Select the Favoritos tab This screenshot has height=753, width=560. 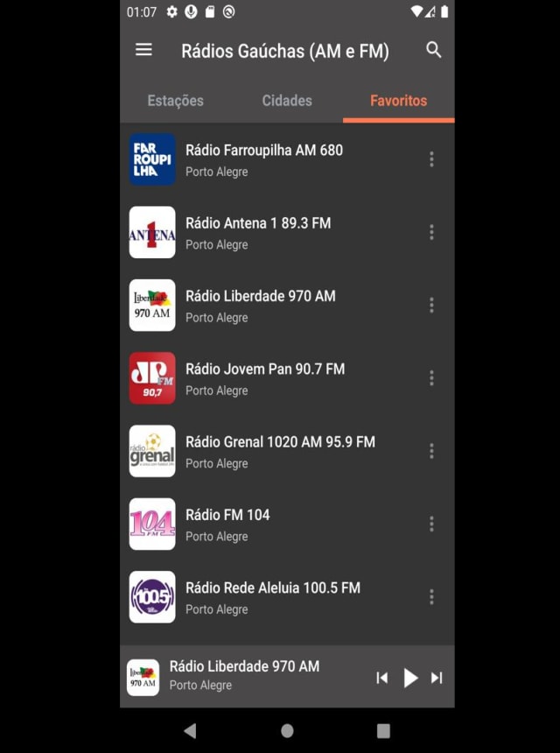[x=398, y=101]
